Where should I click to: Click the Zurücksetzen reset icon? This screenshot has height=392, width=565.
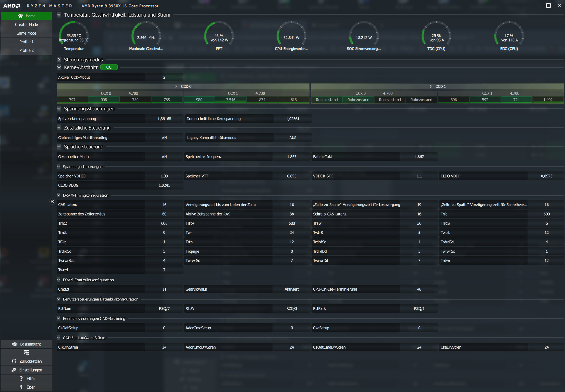pos(14,361)
